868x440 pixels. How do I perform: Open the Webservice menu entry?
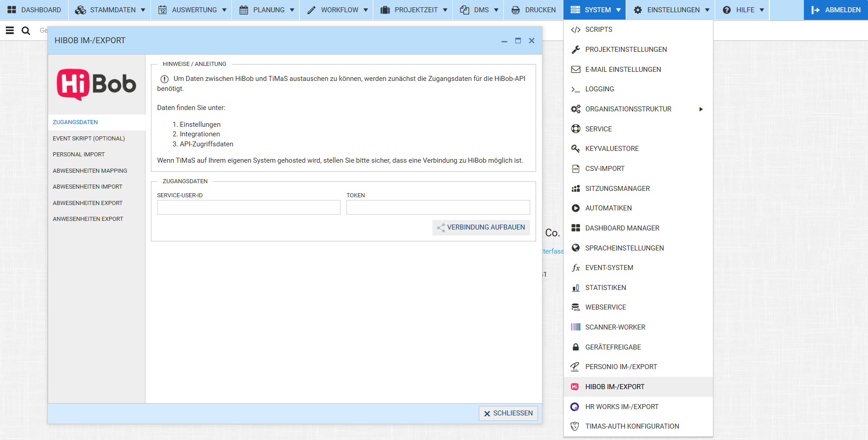[x=638, y=307]
